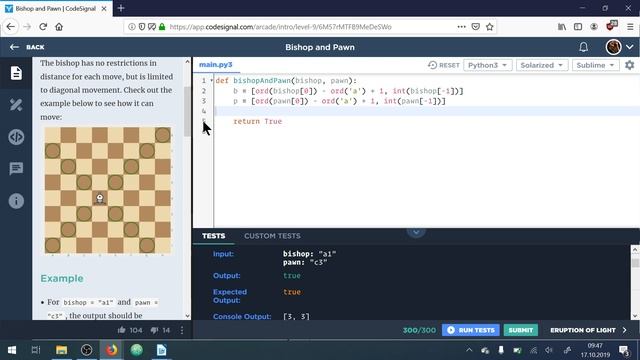Expand the user account chevron
The width and height of the screenshot is (640, 360).
click(x=630, y=47)
